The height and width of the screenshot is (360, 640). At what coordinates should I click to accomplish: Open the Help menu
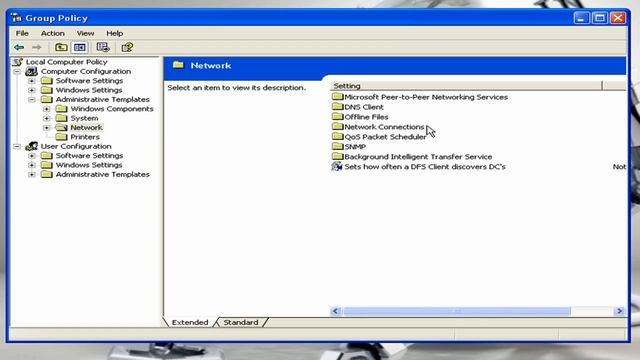tap(115, 33)
